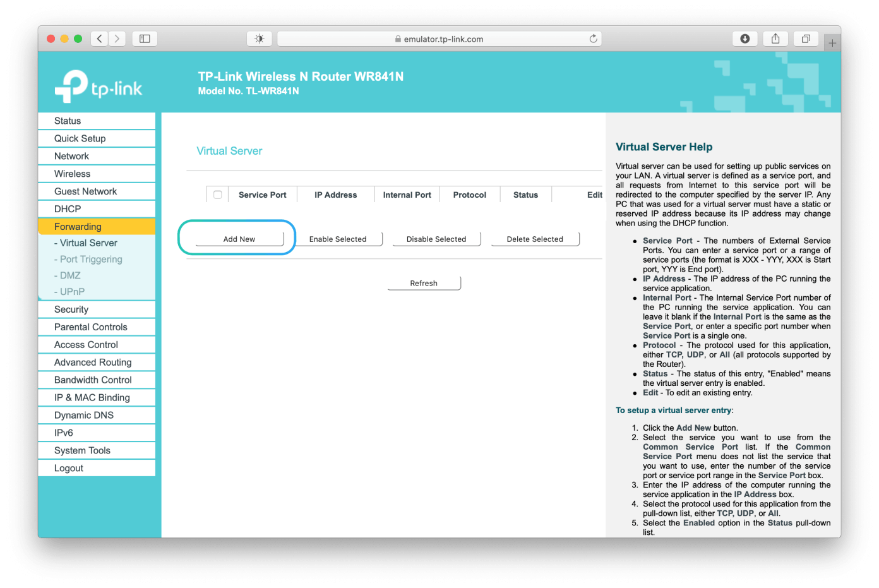
Task: Click the Safari share icon
Action: point(775,39)
